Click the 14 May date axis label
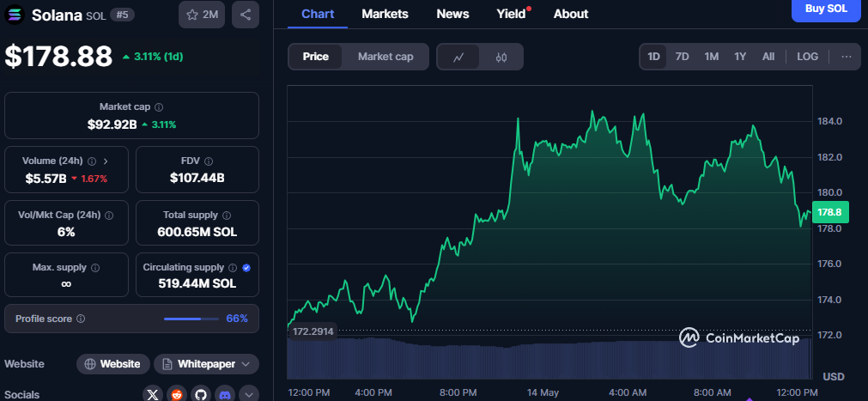This screenshot has height=401, width=868. 543,392
